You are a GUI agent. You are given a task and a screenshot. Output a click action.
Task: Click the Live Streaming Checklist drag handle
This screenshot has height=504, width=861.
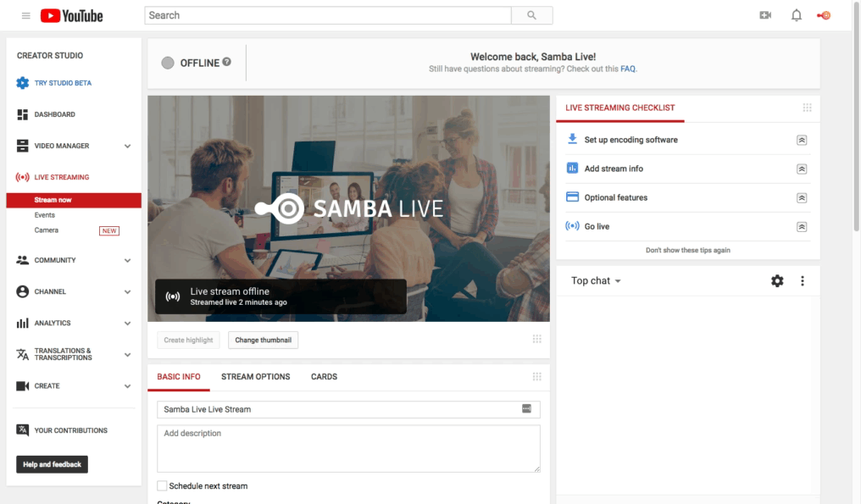[807, 108]
